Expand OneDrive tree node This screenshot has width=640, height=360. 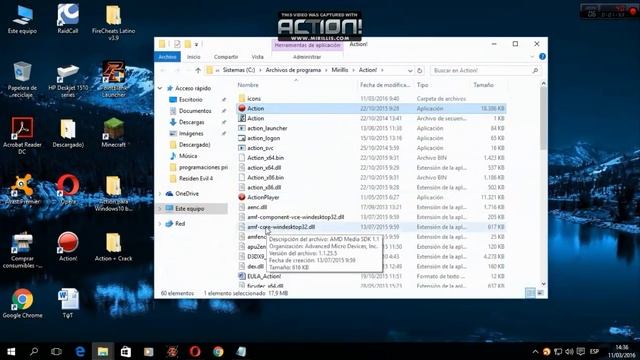coord(160,193)
